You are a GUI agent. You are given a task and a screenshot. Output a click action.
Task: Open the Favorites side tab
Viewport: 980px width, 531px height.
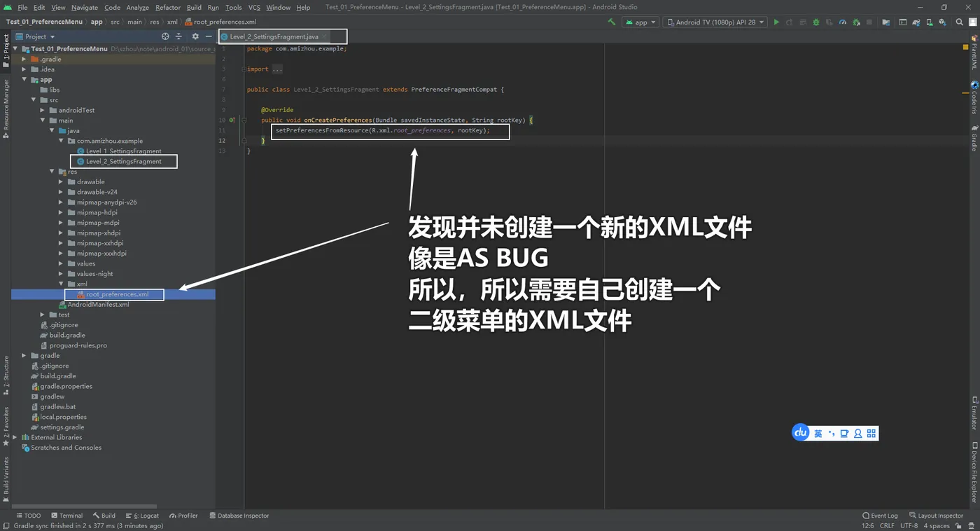(x=6, y=427)
